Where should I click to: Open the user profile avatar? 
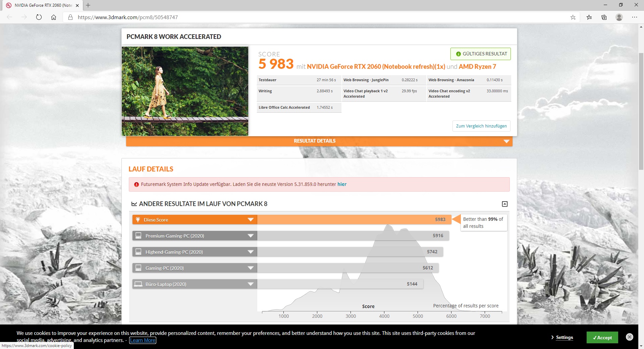[619, 17]
